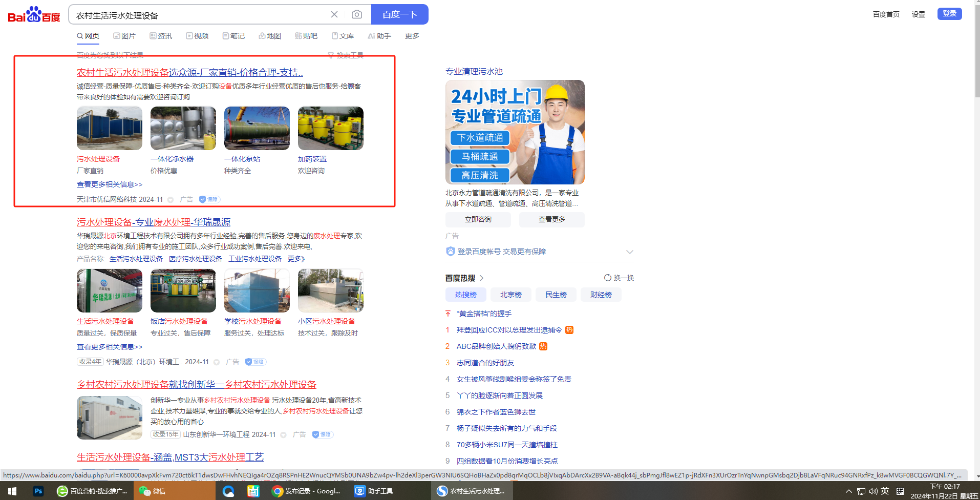Screen dimensions: 980x500
Task: Expand the 登录百度帐号 交易更有保障 chevron
Action: 630,252
